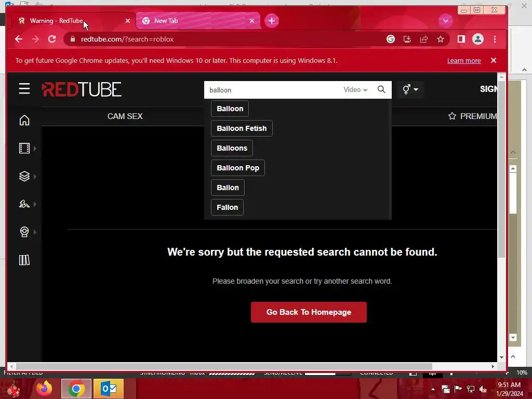Switch to the New Tab tab

tap(198, 21)
